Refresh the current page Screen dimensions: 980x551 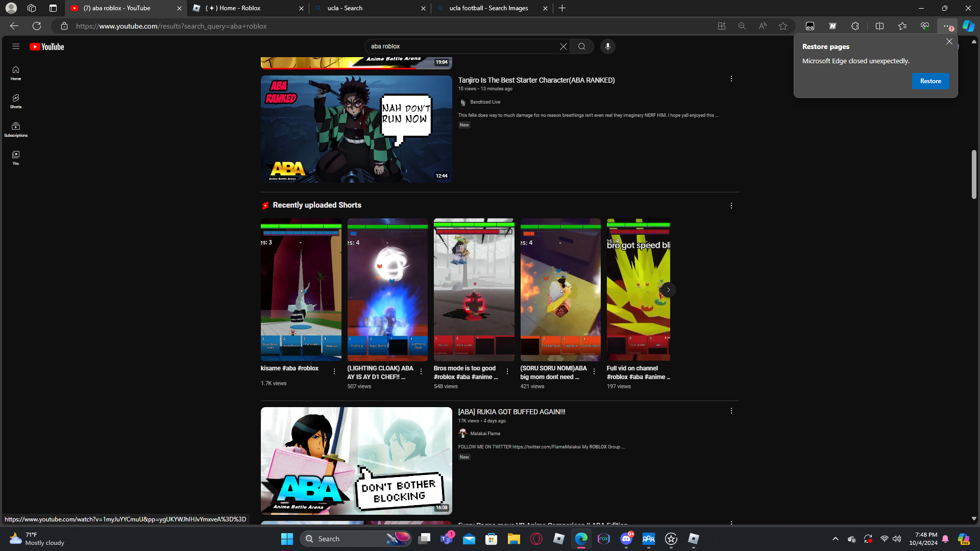(x=37, y=26)
